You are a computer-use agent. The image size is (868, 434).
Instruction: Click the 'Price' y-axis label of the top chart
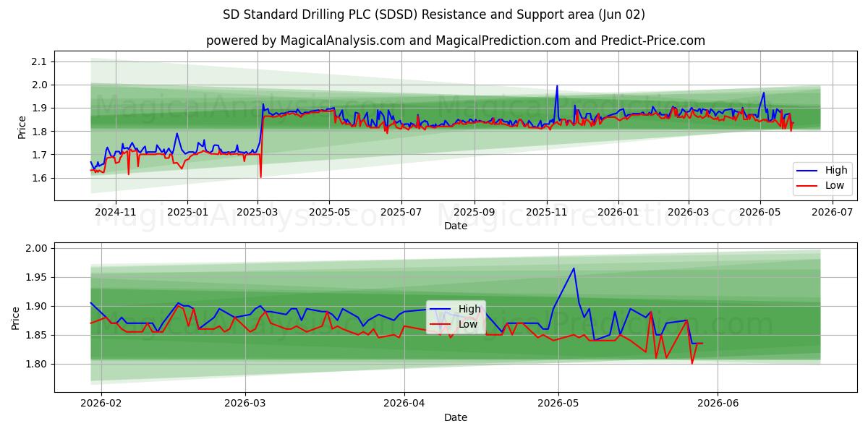[22, 127]
